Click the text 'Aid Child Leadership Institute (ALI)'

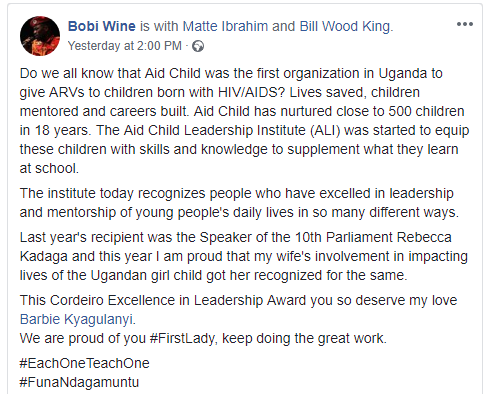pos(232,130)
